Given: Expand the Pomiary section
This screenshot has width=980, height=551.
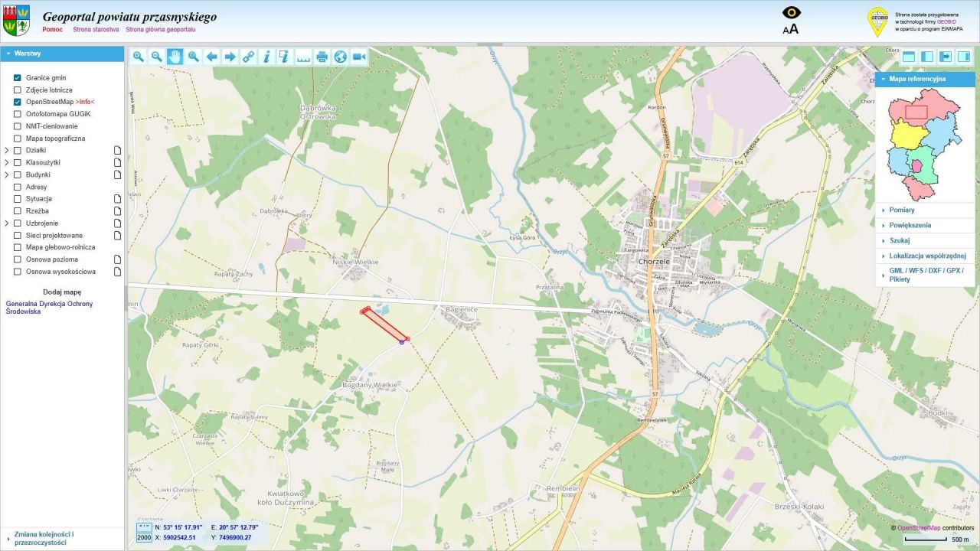Looking at the screenshot, I should coord(925,210).
